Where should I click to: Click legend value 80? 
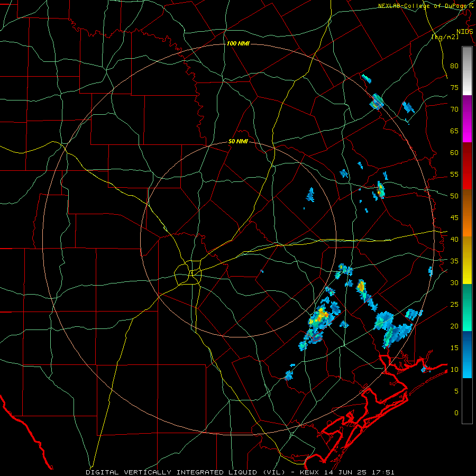[454, 66]
